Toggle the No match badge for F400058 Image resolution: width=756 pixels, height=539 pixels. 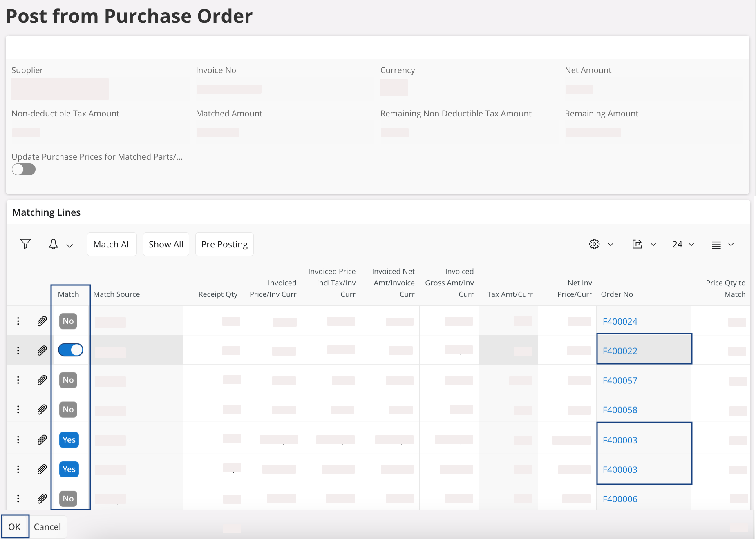(68, 410)
